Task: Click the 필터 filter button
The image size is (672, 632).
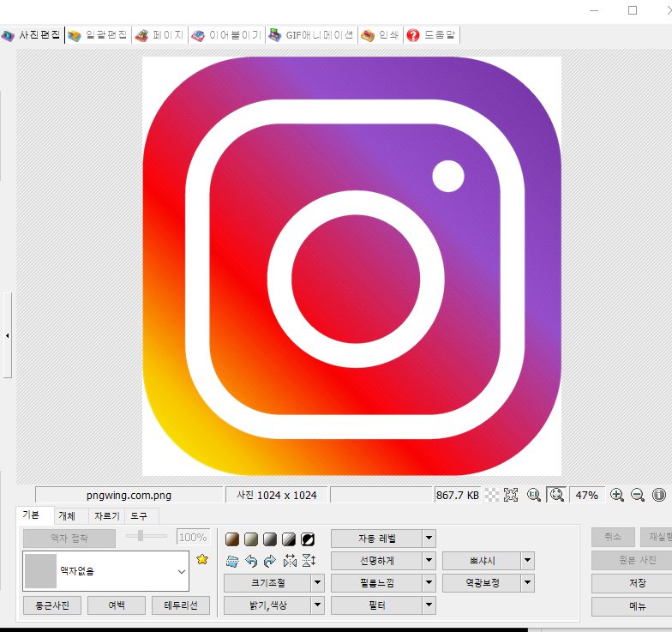Action: click(377, 605)
